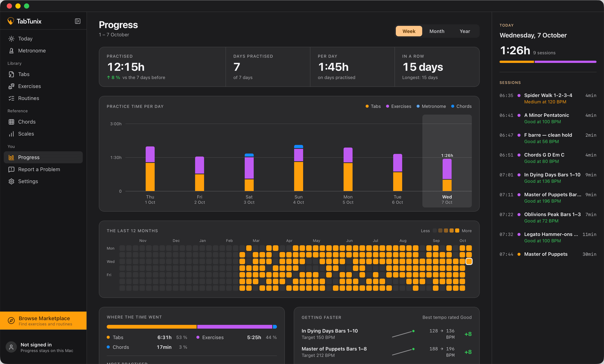Click the Today sun icon
604x364 pixels.
click(11, 39)
